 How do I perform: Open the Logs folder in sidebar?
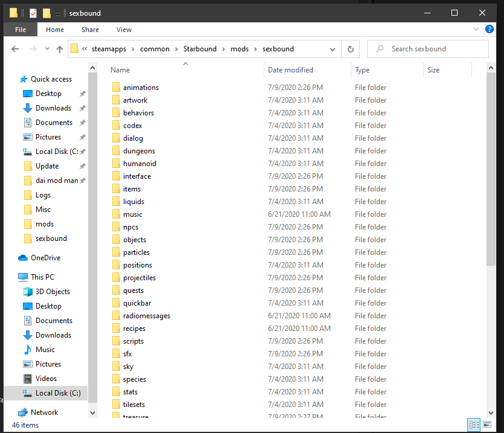point(43,195)
